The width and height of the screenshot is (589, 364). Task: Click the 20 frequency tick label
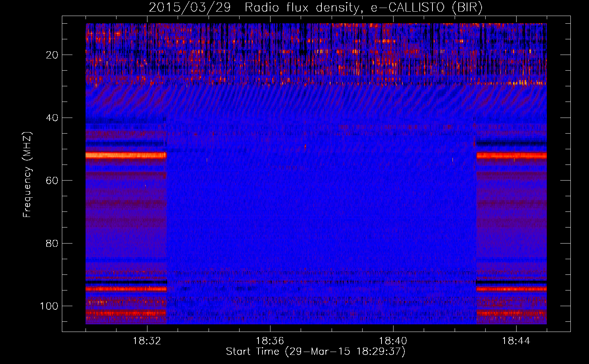52,55
